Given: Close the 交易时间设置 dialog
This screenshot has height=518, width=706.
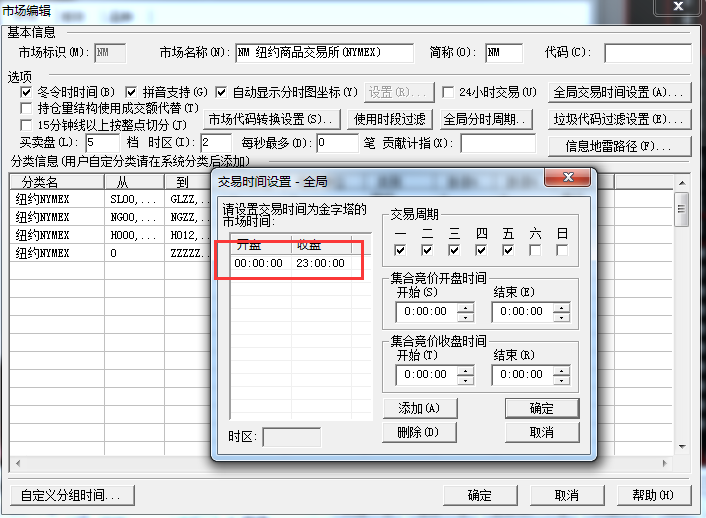Looking at the screenshot, I should click(x=568, y=177).
